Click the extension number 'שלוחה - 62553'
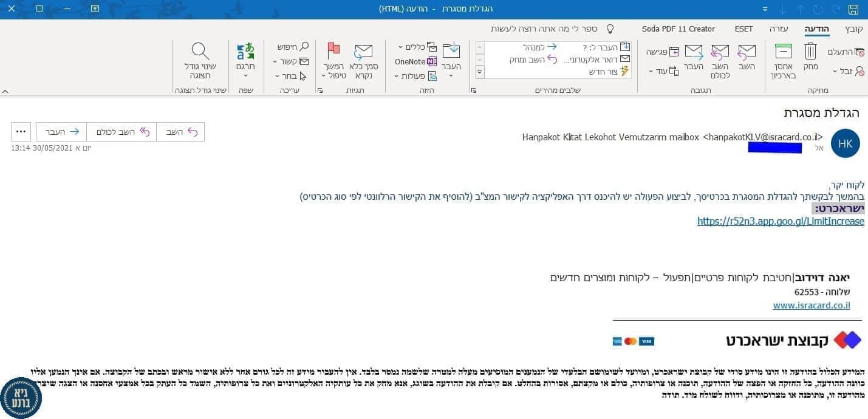The height and width of the screenshot is (419, 868). click(x=822, y=292)
